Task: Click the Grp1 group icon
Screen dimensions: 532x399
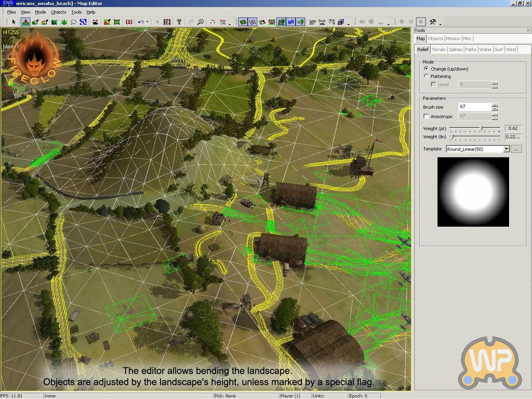Action: pos(322,22)
